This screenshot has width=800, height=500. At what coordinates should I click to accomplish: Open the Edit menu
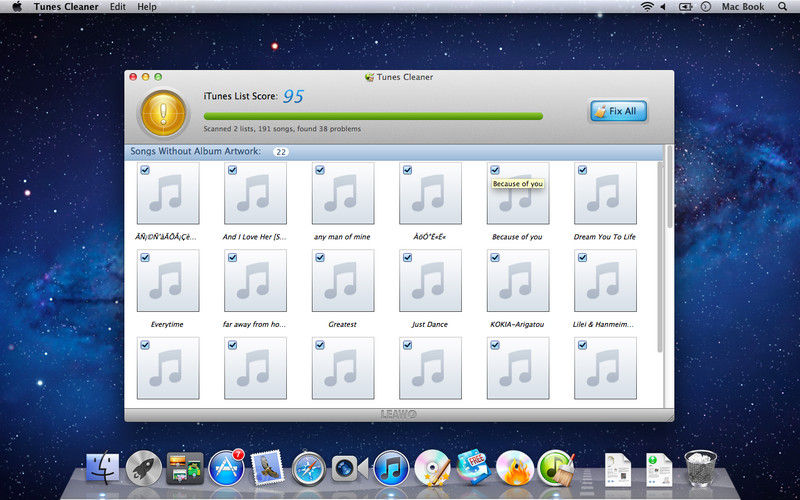tap(118, 7)
